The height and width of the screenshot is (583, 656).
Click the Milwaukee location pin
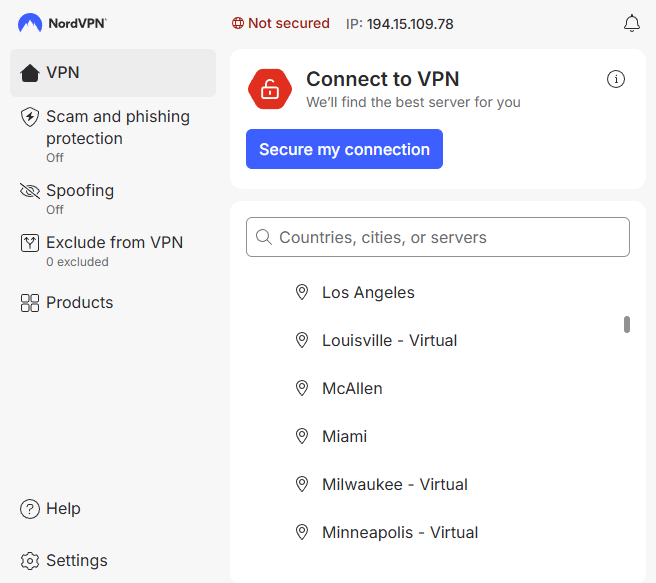pos(302,484)
